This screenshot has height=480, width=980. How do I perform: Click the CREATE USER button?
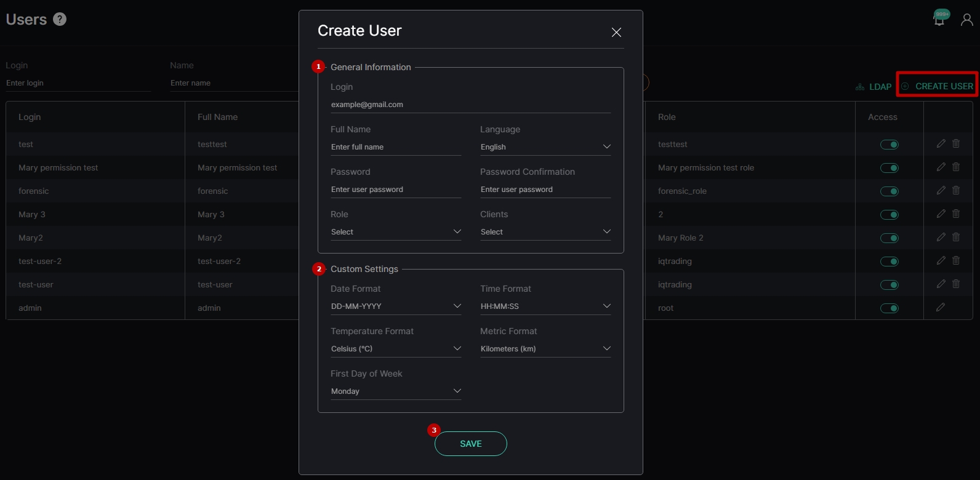[938, 86]
